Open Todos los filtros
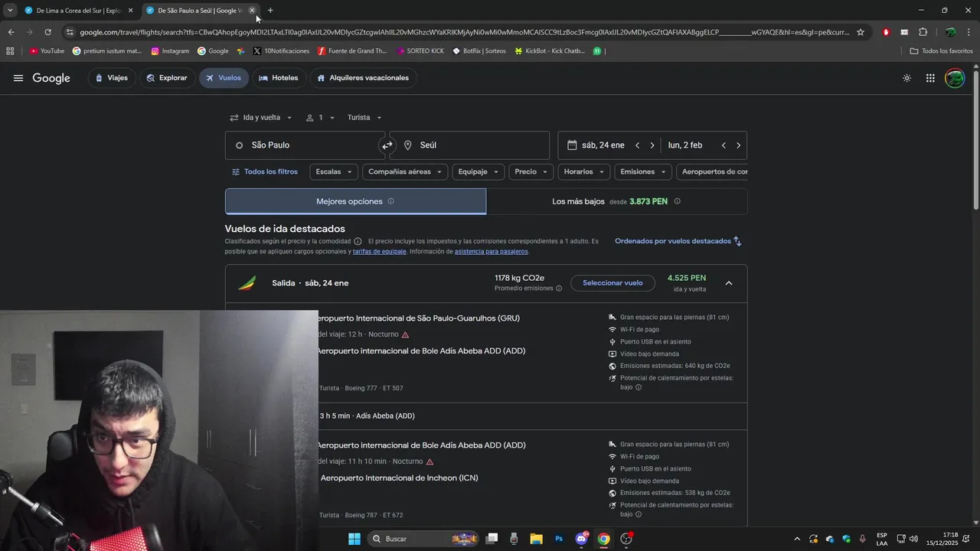 (x=265, y=172)
